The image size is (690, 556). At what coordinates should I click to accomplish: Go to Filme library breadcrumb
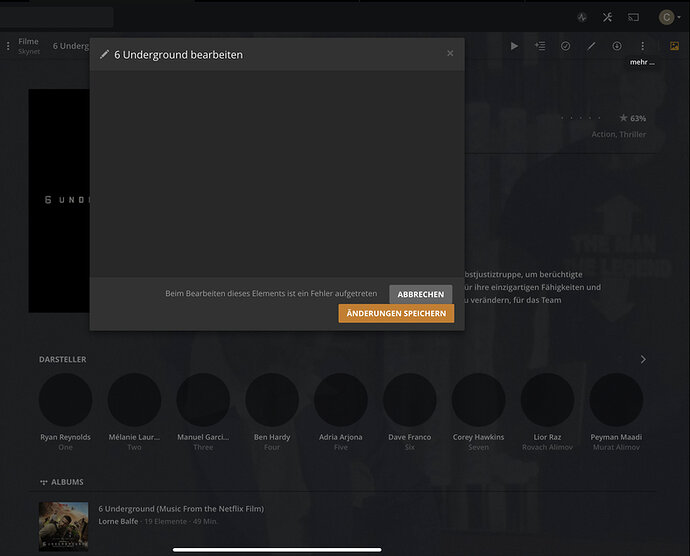tap(29, 41)
